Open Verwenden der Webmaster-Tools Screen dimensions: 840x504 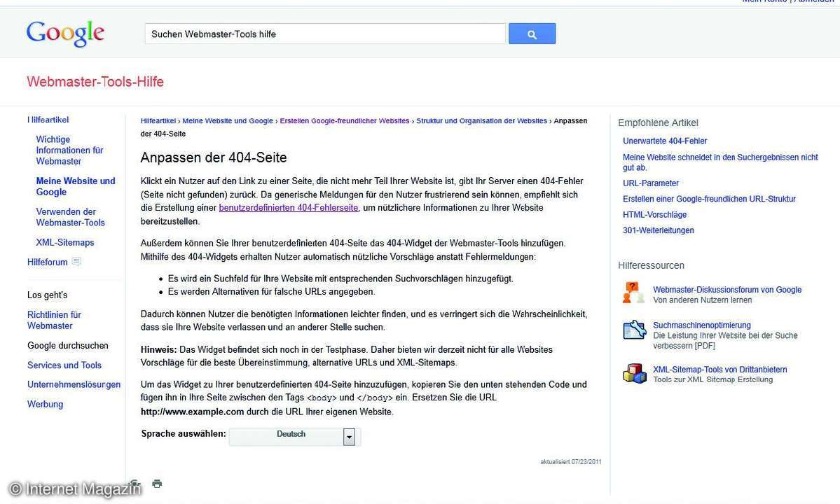click(70, 217)
